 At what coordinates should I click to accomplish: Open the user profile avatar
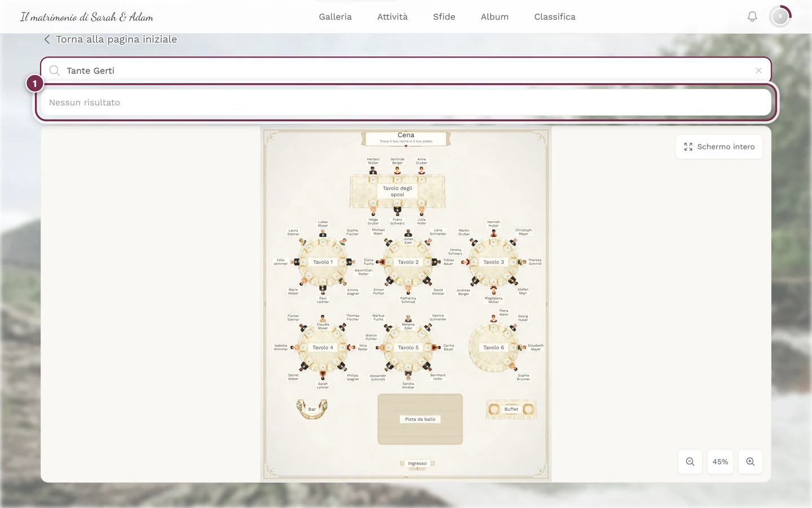[x=780, y=16]
